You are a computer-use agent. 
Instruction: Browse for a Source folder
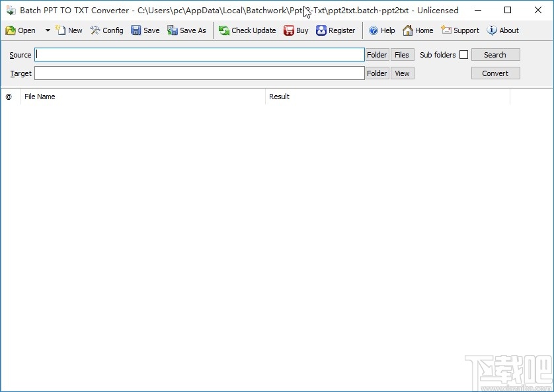[376, 55]
